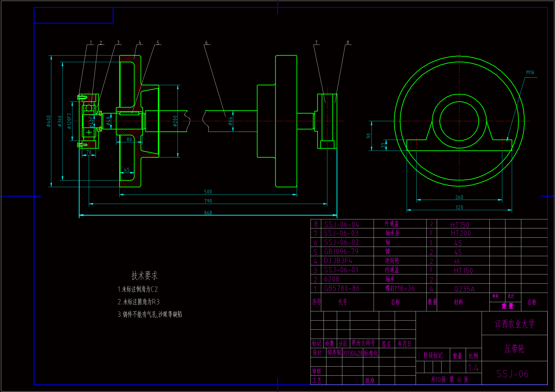Select part balloon number 1
This screenshot has width=555, height=392.
91,42
